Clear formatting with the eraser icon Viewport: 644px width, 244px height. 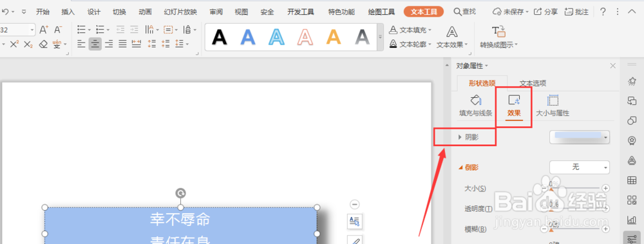[43, 44]
